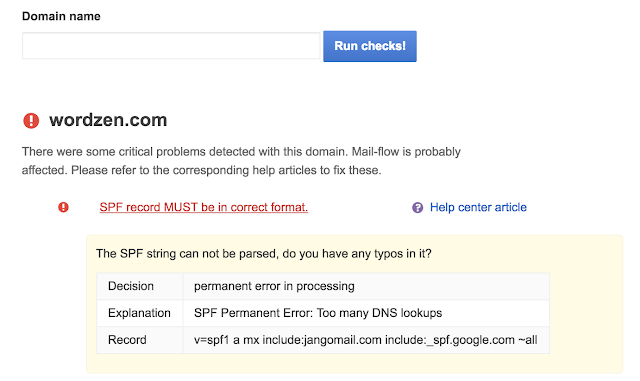The width and height of the screenshot is (640, 381).
Task: Click the purple question mark help icon
Action: pyautogui.click(x=417, y=208)
